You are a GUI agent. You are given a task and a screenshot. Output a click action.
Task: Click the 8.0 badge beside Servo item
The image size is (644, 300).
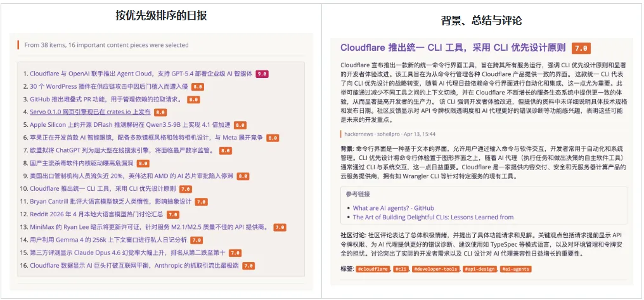click(x=160, y=112)
